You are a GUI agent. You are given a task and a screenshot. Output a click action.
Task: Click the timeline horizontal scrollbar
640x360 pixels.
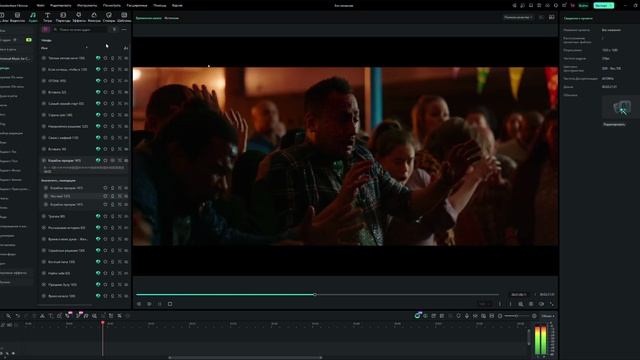(x=245, y=358)
